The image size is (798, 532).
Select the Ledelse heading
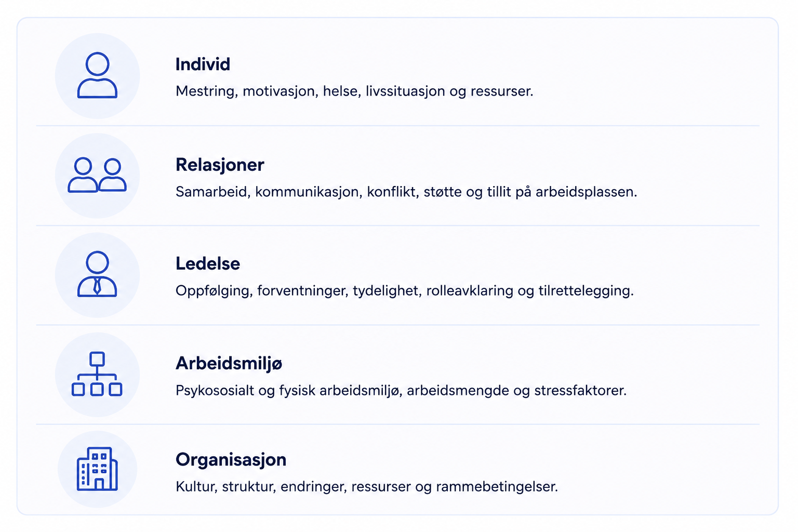[208, 263]
